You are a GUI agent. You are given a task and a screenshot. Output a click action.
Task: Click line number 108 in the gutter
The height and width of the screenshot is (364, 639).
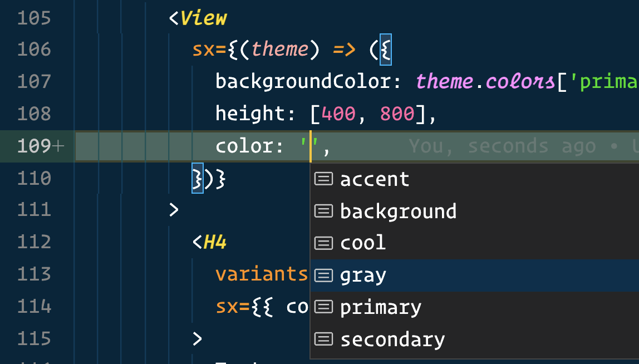point(35,114)
